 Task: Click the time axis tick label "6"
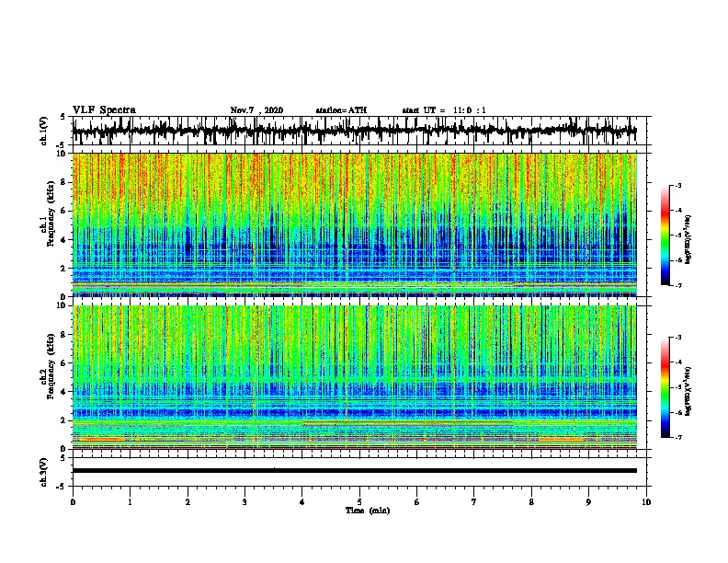pos(416,501)
